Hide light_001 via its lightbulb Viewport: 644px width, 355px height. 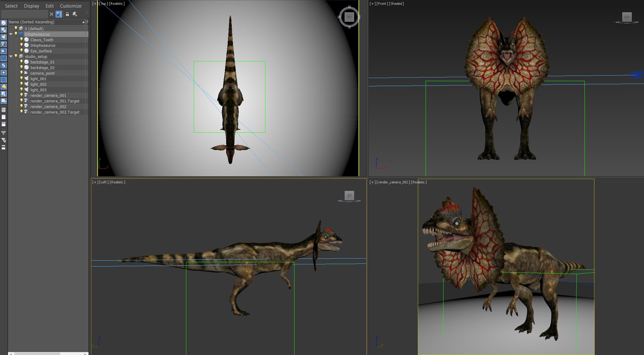pos(21,78)
